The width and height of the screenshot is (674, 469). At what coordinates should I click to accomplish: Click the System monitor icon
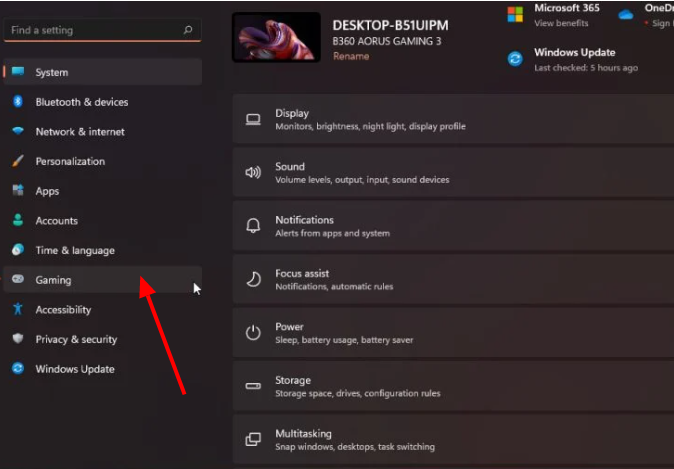tap(18, 71)
